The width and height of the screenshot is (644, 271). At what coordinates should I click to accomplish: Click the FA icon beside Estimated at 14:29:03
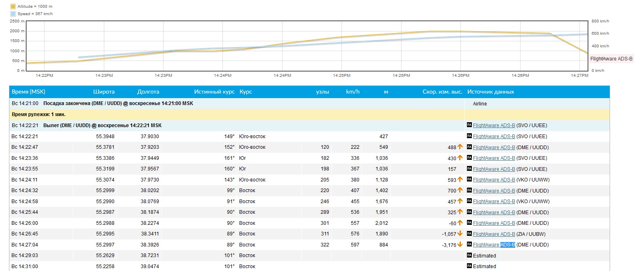pyautogui.click(x=469, y=255)
